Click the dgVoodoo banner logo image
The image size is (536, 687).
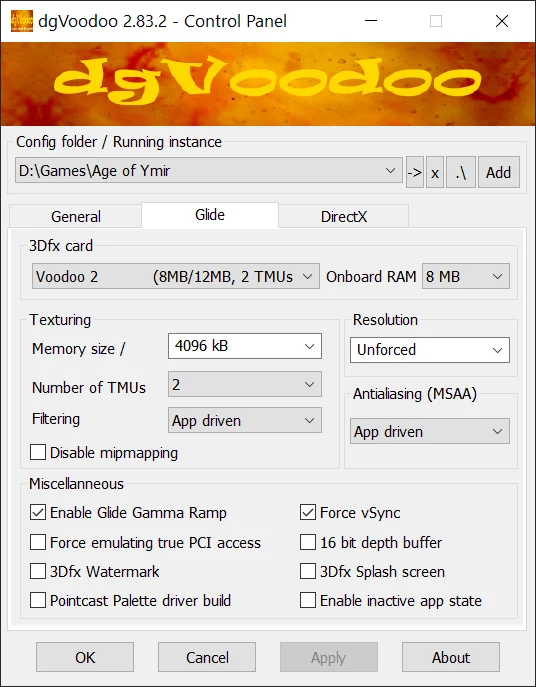(x=268, y=84)
